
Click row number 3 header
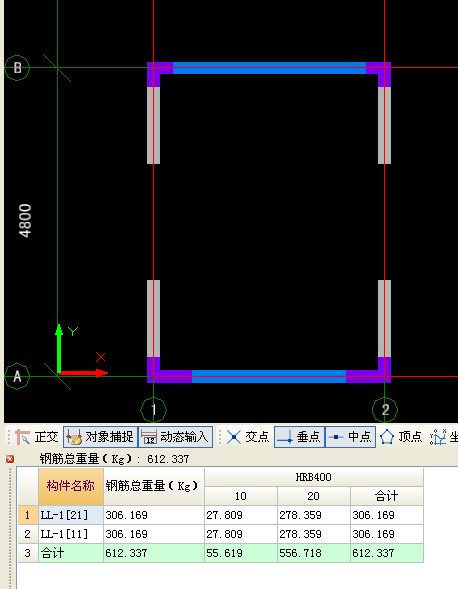point(28,553)
